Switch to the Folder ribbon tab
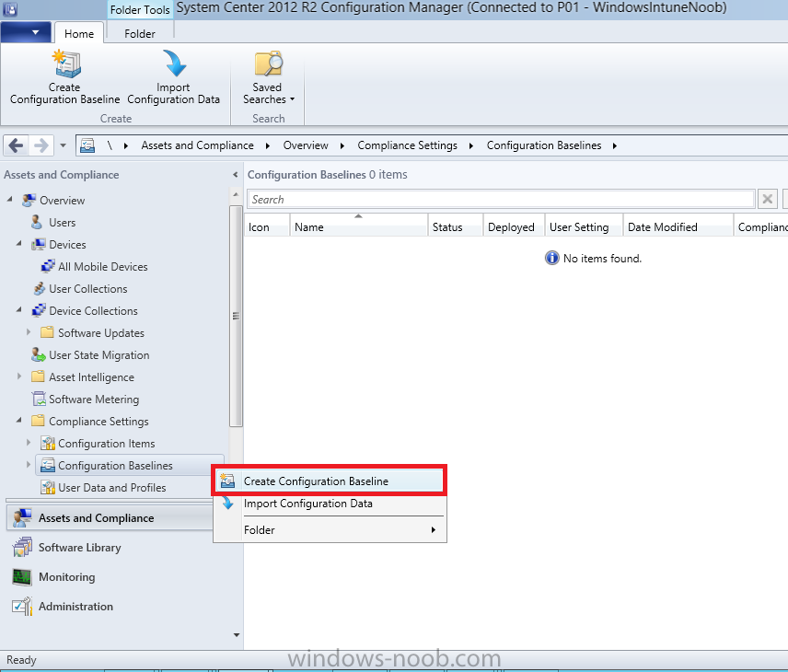 [x=140, y=34]
